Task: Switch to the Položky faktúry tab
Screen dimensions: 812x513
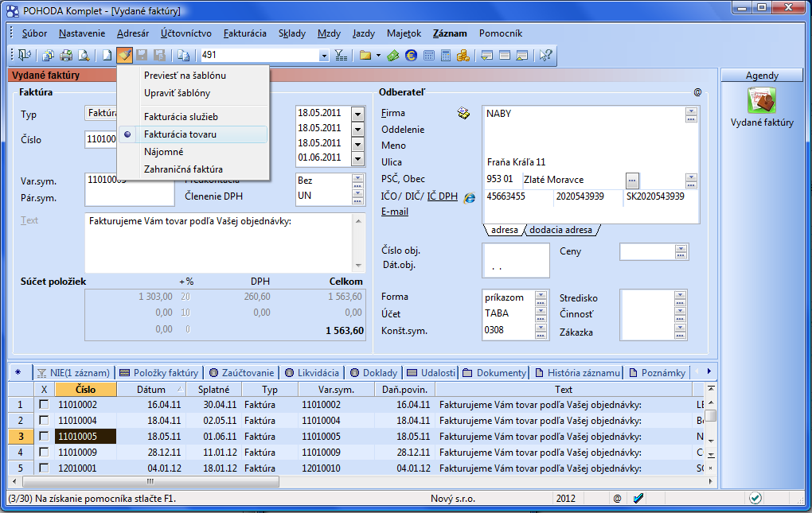Action: point(159,373)
